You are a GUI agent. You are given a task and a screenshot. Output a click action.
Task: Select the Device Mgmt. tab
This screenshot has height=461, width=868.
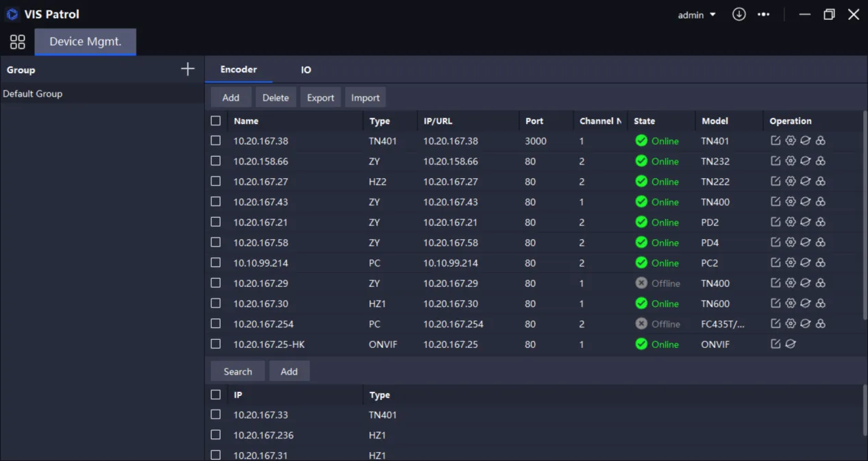[x=86, y=42]
